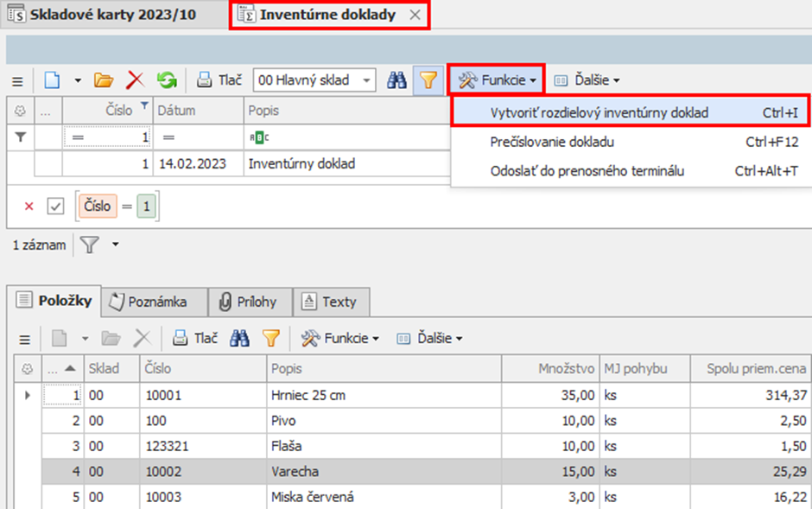Close the Inventúrne doklady tab
Image resolution: width=812 pixels, height=509 pixels.
tap(415, 15)
